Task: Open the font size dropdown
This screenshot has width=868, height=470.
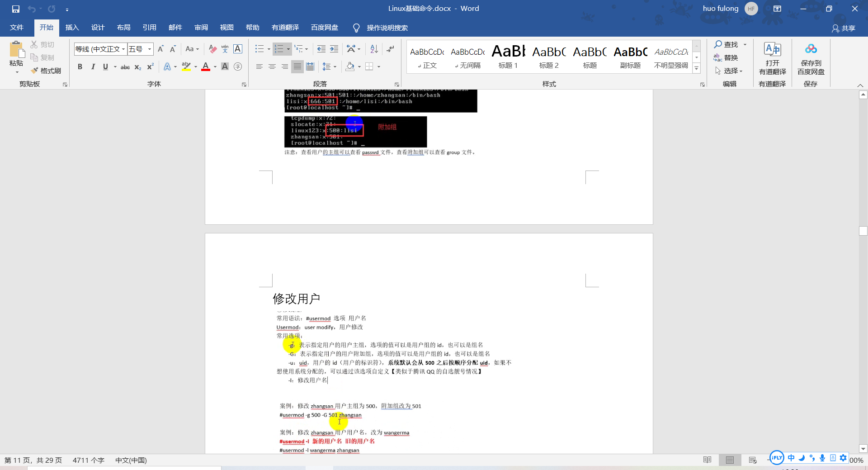Action: tap(149, 49)
